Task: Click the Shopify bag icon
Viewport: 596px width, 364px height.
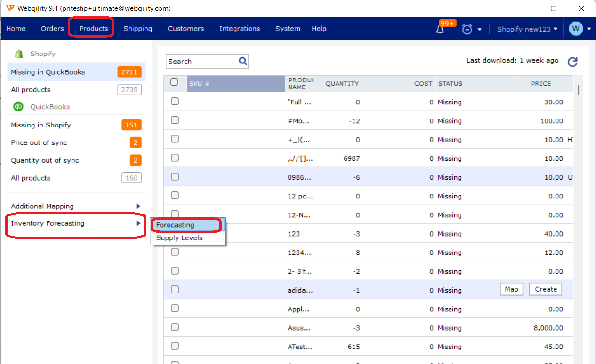Action: coord(19,54)
